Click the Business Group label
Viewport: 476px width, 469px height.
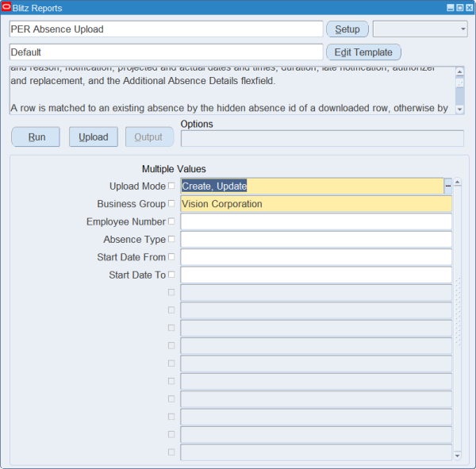pyautogui.click(x=131, y=204)
